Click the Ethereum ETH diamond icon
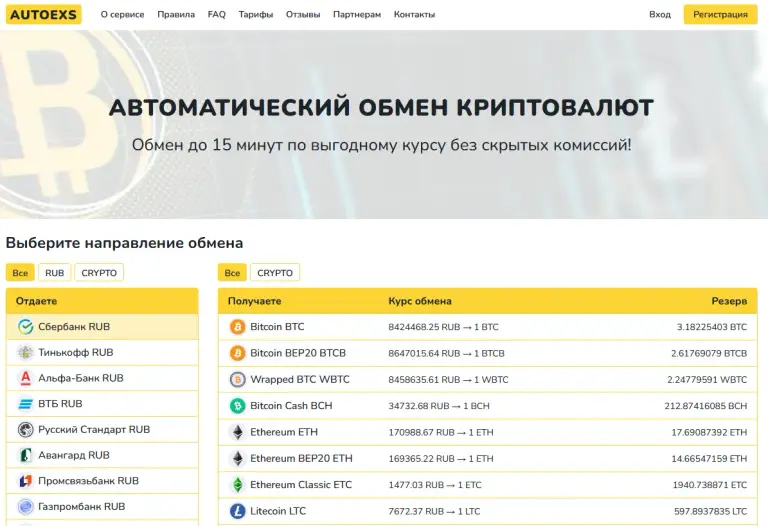Viewport: 768px width, 526px height. click(x=238, y=432)
